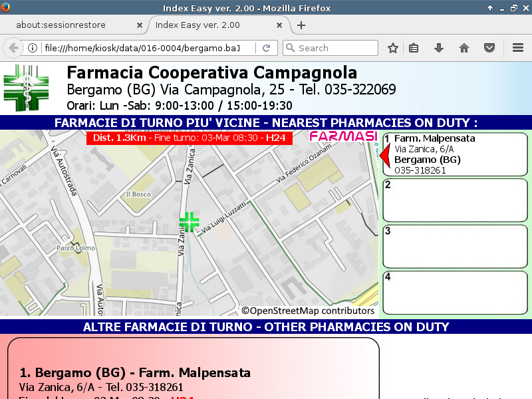This screenshot has width=532, height=399.
Task: Click the bookmark star icon in toolbar
Action: point(393,48)
